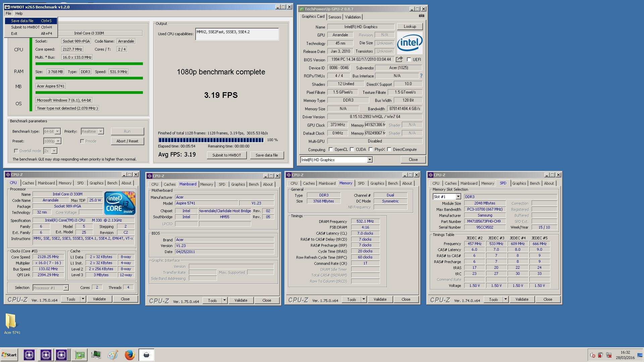Click the title bar icon of the CPU-Z SPD window
The height and width of the screenshot is (362, 644).
(431, 175)
